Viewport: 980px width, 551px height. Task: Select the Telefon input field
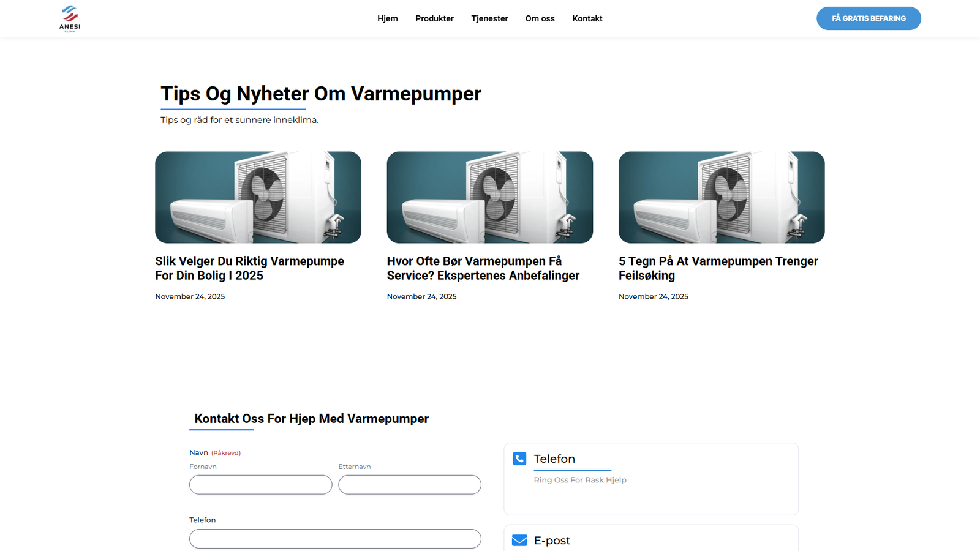click(x=335, y=539)
